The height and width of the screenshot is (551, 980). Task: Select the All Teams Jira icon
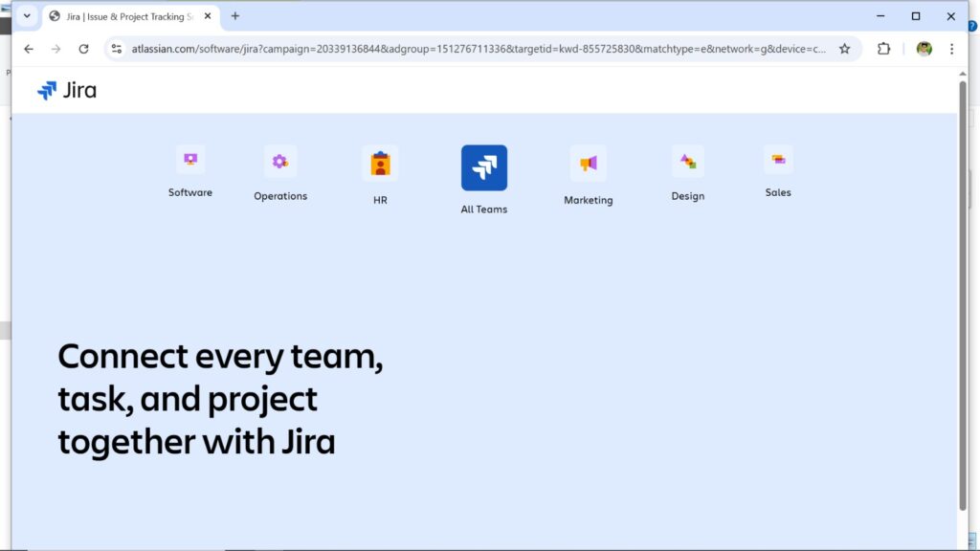pyautogui.click(x=483, y=168)
